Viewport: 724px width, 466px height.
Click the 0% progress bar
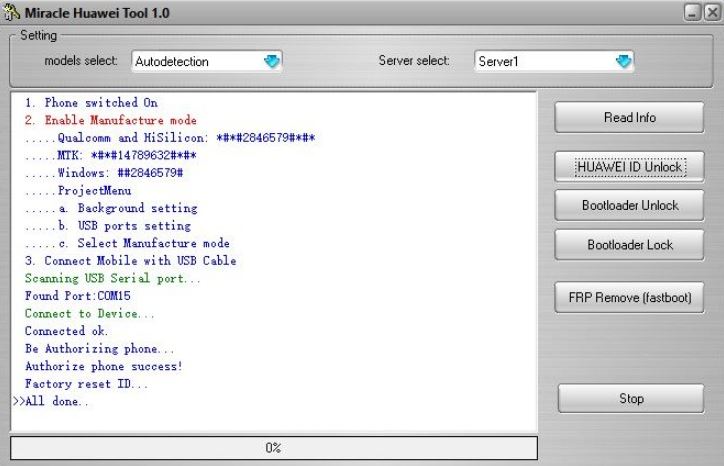coord(274,448)
